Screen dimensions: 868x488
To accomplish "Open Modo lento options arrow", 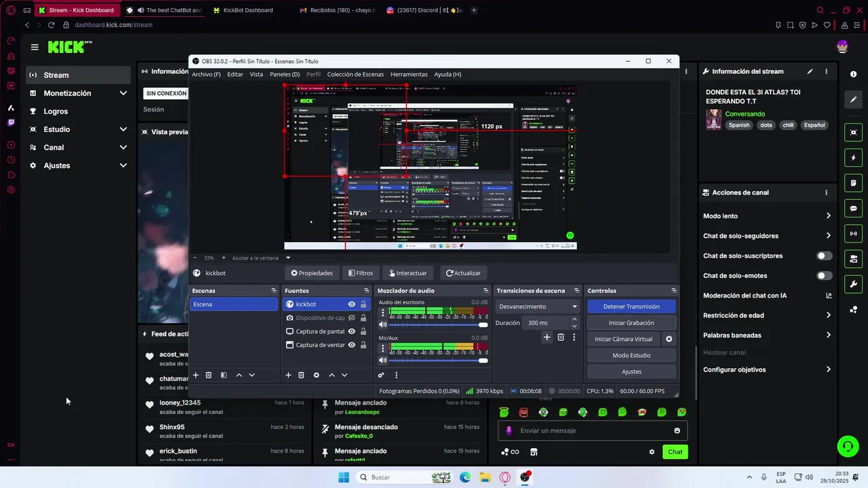I will [828, 216].
